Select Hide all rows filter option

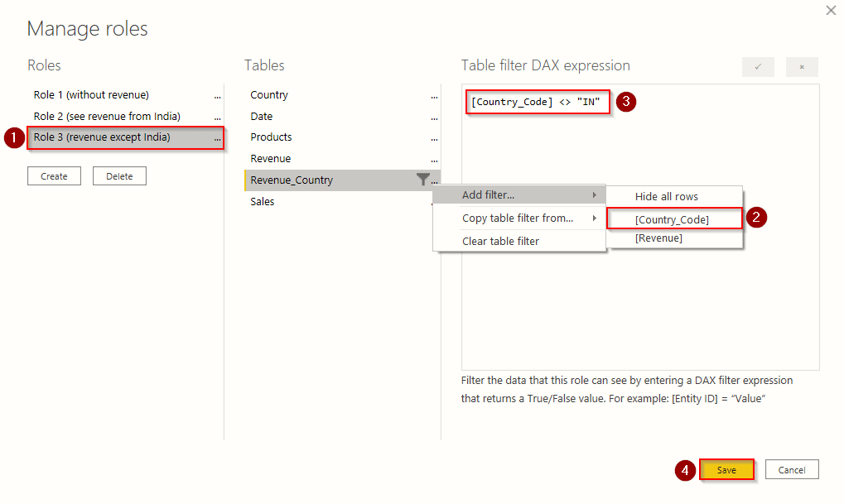click(x=666, y=197)
